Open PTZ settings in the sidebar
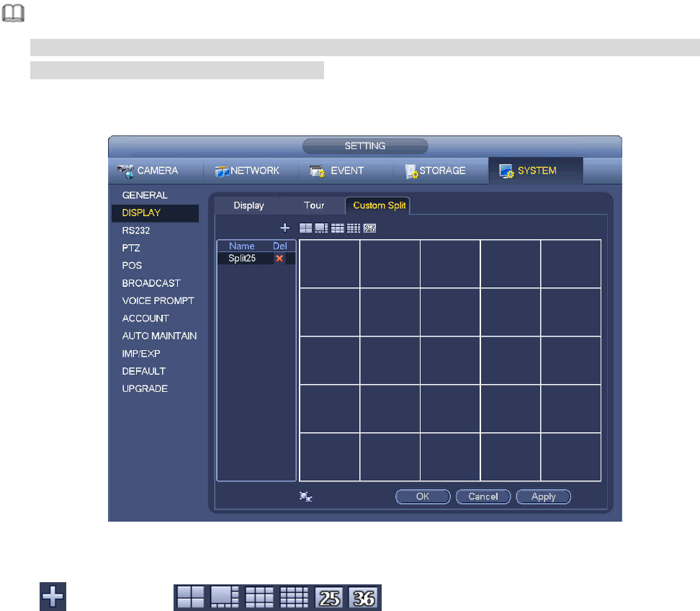 click(x=131, y=248)
